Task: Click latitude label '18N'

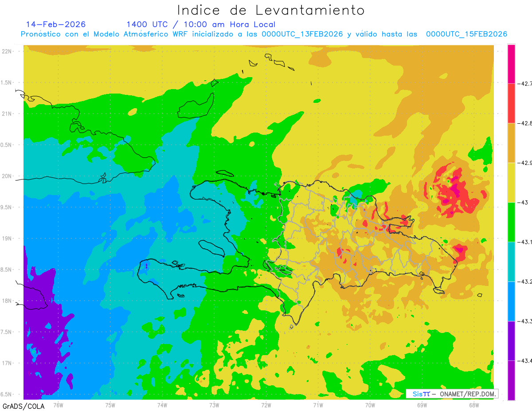Action: pos(7,301)
